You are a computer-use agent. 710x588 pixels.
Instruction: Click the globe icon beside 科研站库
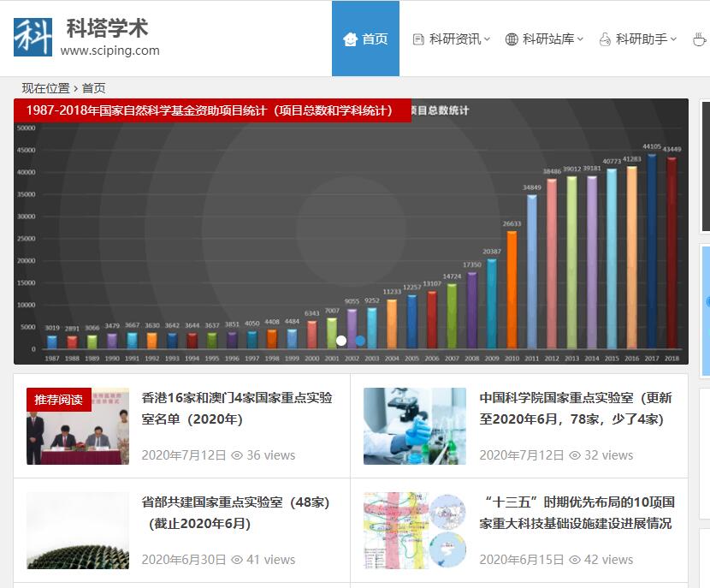pos(512,39)
